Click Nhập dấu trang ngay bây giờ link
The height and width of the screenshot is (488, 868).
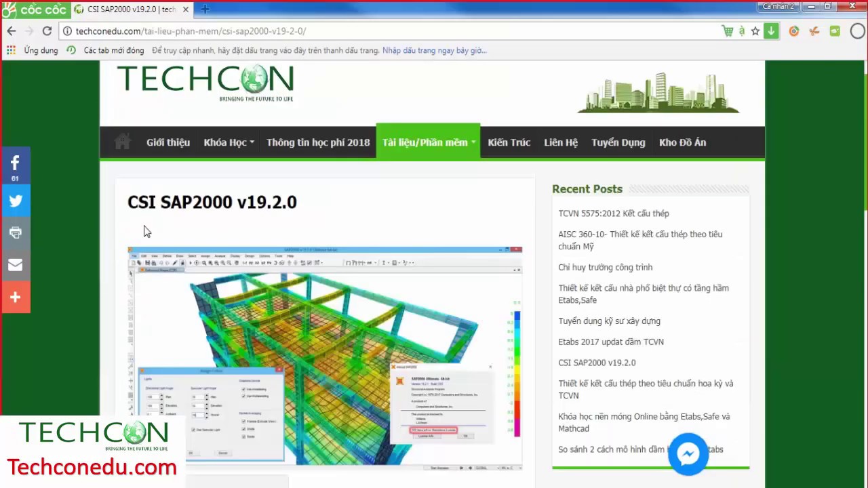pos(435,50)
